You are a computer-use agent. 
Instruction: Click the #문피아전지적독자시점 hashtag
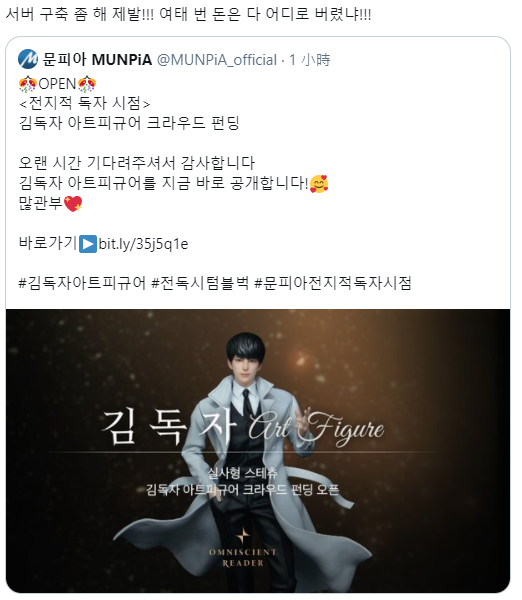pos(333,283)
